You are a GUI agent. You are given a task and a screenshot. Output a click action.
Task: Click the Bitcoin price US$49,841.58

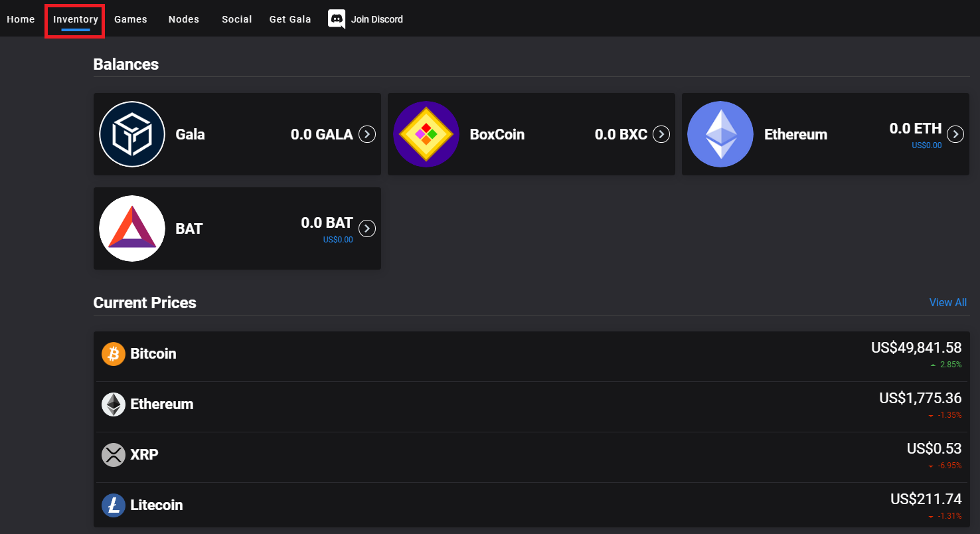pyautogui.click(x=916, y=347)
